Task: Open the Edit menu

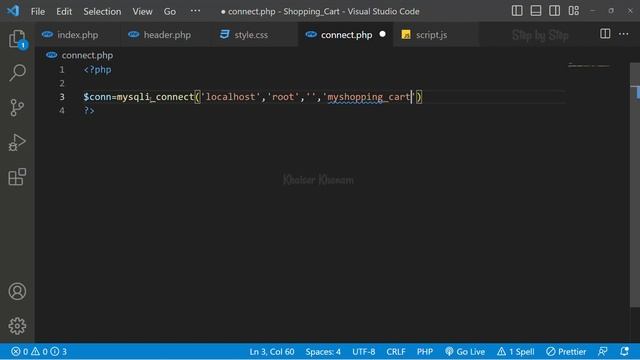Action: [x=64, y=11]
